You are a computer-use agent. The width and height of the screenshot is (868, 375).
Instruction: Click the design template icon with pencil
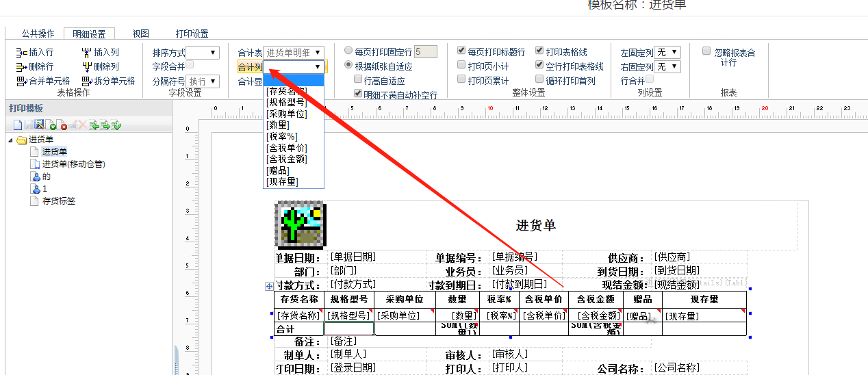point(39,124)
